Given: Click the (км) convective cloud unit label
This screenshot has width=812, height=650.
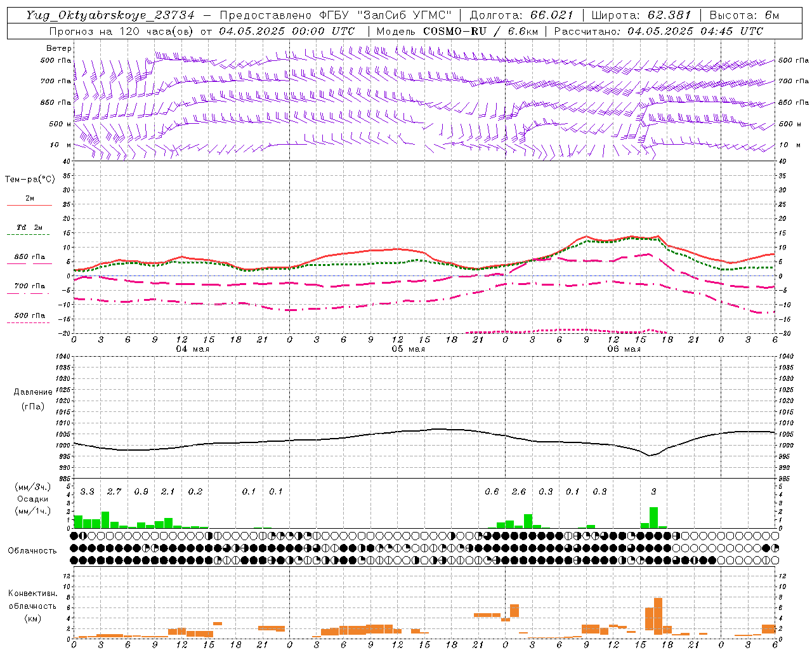Looking at the screenshot, I should [x=32, y=618].
